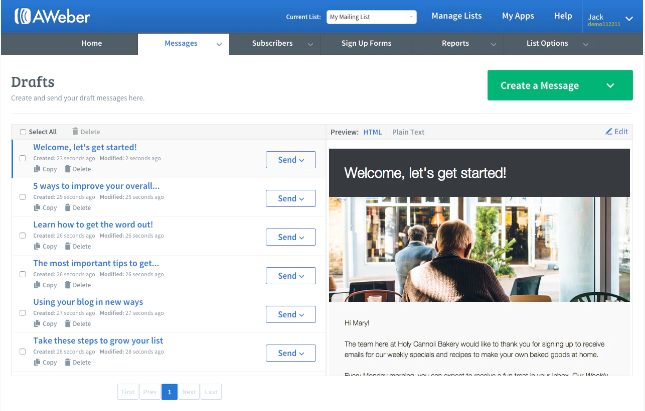Open Using your blog in new ways draft

coord(88,302)
